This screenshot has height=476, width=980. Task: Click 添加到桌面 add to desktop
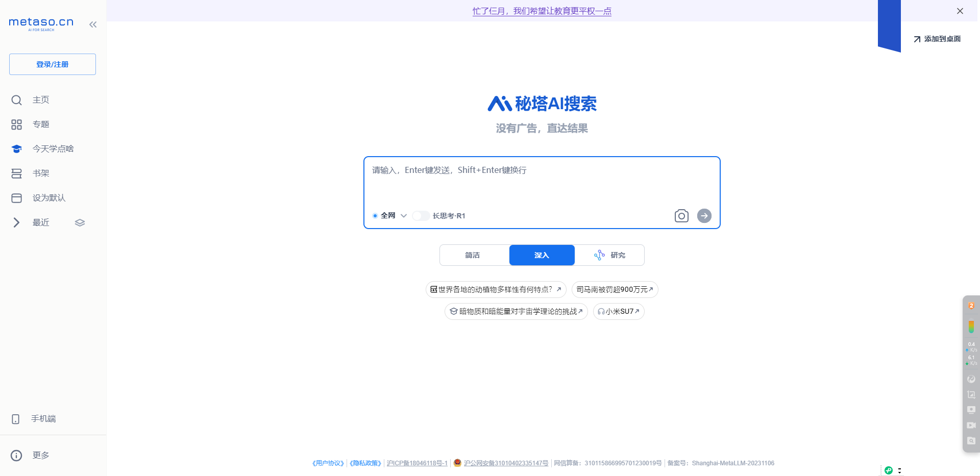point(937,39)
